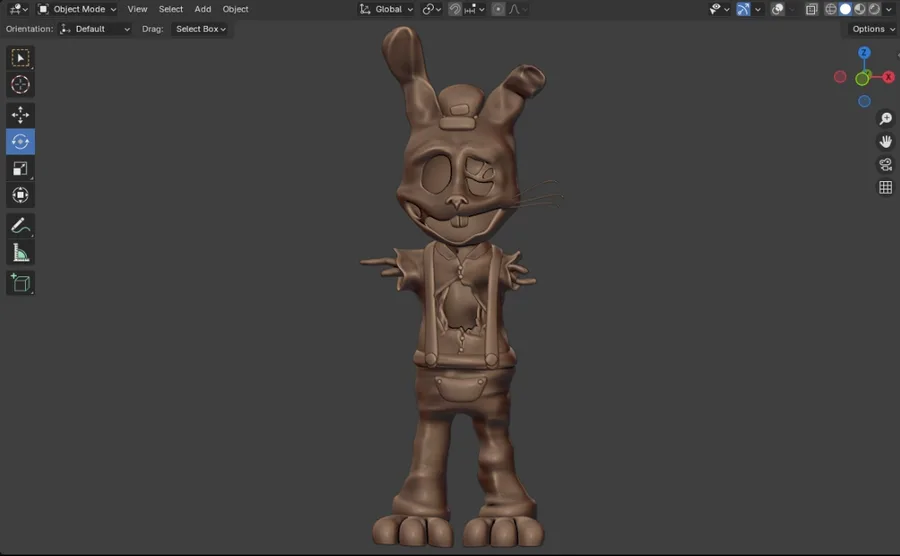The height and width of the screenshot is (556, 900).
Task: Open the View menu
Action: click(137, 9)
